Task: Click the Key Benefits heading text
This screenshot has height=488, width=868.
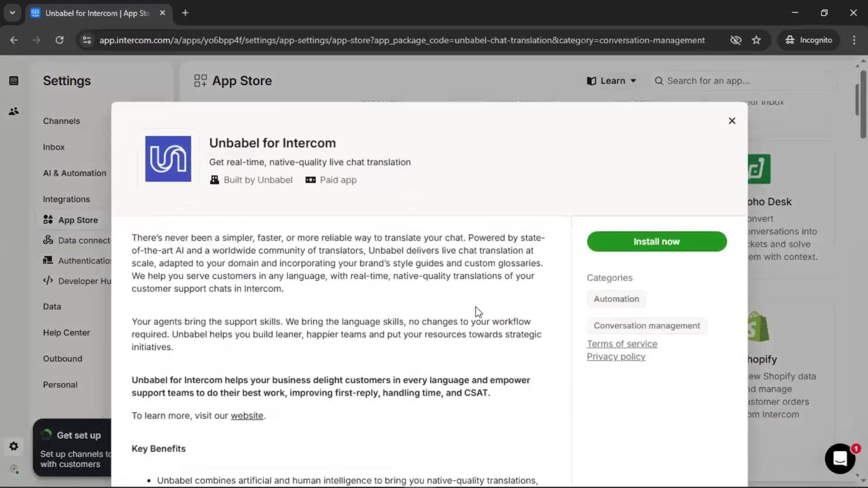Action: tap(159, 449)
